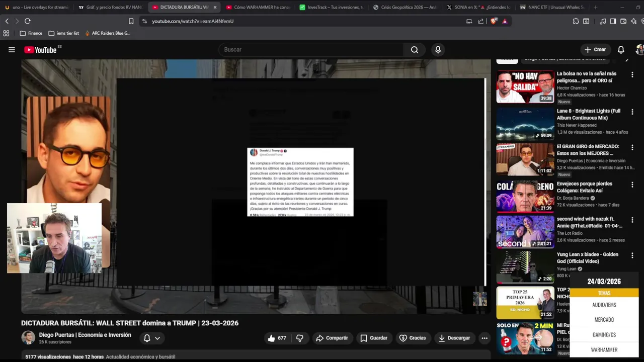Click the Gracias button
The image size is (644, 362).
point(413,338)
